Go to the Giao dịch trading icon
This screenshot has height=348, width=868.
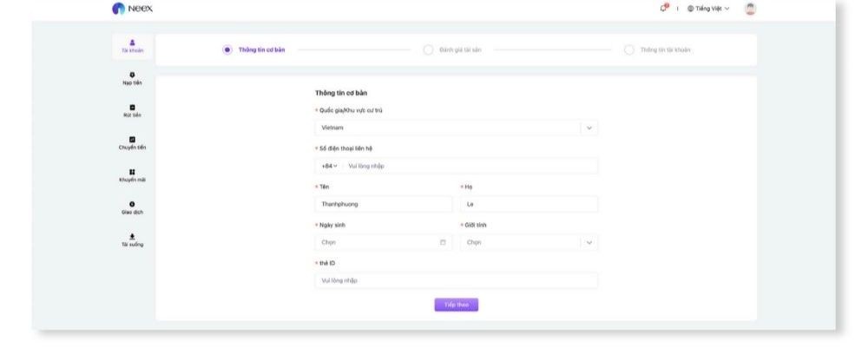pos(132,204)
